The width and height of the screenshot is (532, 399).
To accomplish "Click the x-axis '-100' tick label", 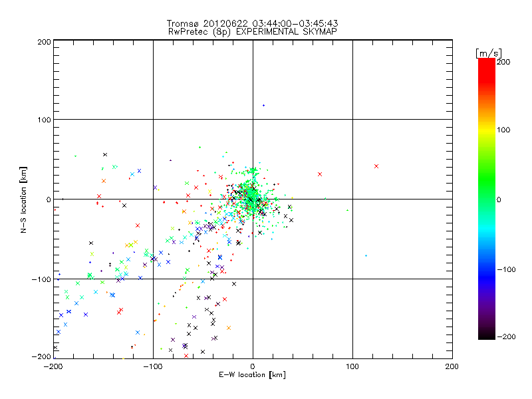I will tap(153, 366).
